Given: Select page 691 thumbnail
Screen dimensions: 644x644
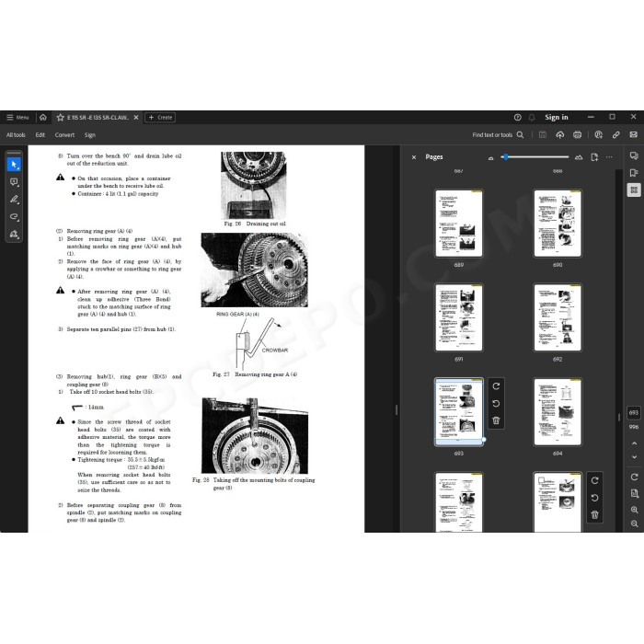Looking at the screenshot, I should 459,317.
